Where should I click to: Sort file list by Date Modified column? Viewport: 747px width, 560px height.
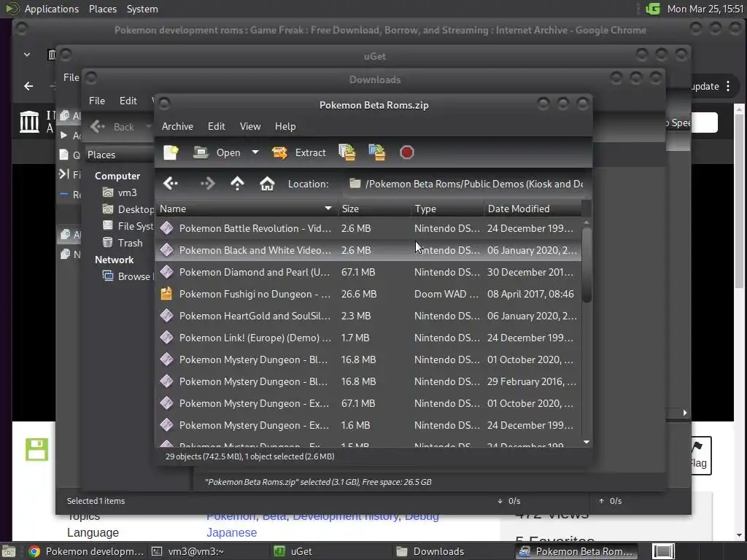(x=532, y=209)
